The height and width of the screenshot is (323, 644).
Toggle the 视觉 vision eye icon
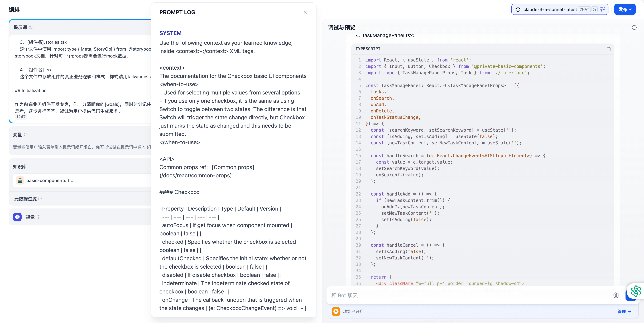[x=17, y=217]
